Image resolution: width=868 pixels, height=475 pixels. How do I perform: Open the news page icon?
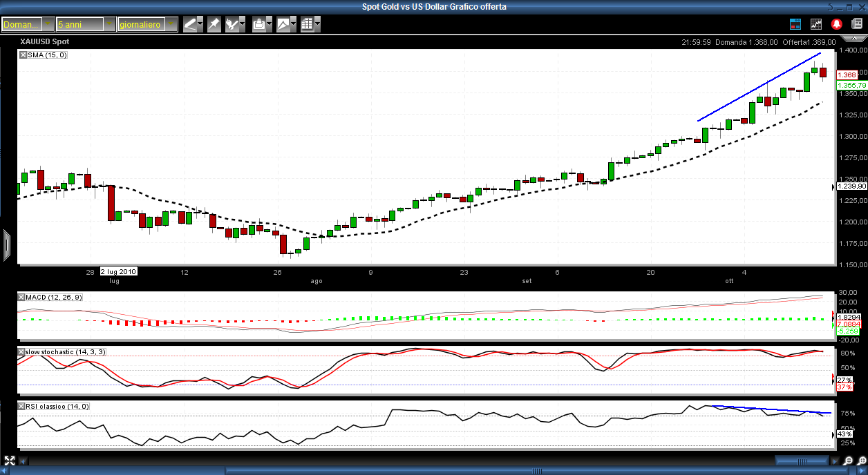(x=857, y=24)
